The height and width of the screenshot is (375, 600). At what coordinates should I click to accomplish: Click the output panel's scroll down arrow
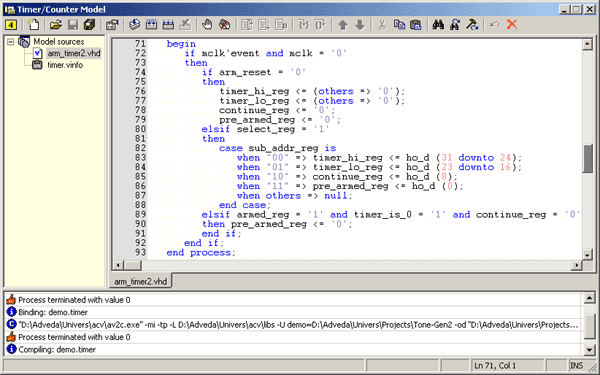(589, 349)
